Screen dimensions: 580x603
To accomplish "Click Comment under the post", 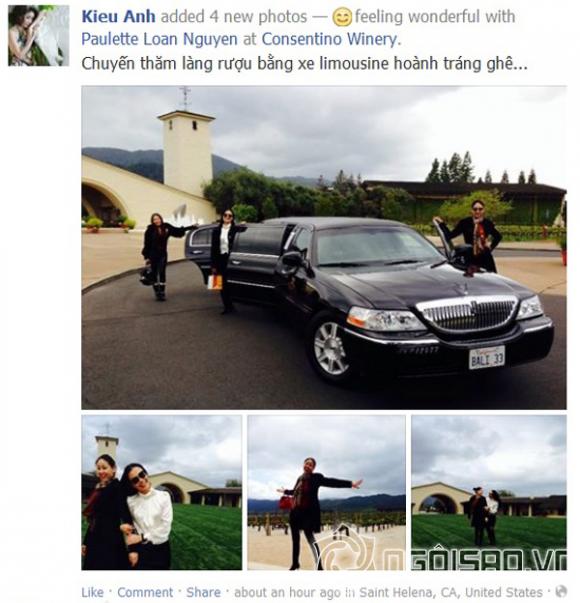I will click(145, 592).
